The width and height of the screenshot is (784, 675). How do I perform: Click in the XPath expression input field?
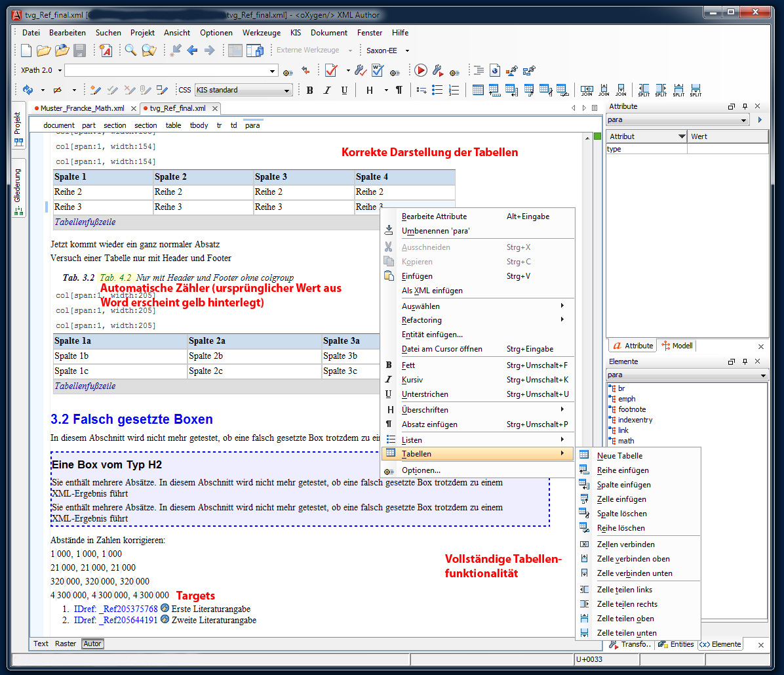click(167, 70)
